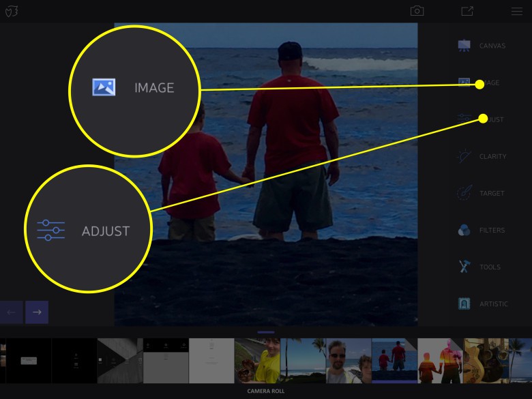Choose the palm tree beach thumbnail

click(x=303, y=361)
